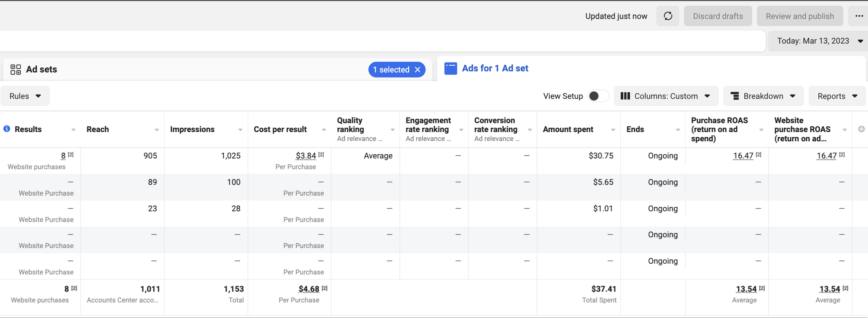Clear the 1 selected filter with X

click(x=417, y=70)
